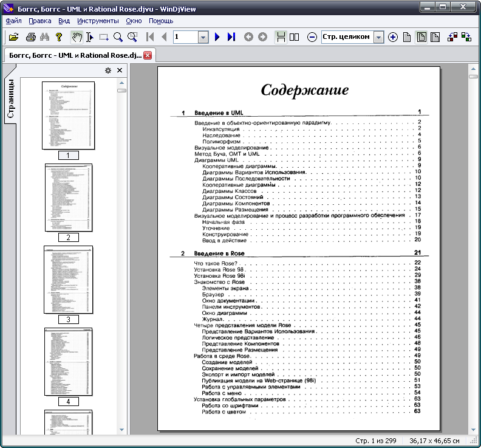Open the Помощь menu
This screenshot has height=448, width=481.
pyautogui.click(x=161, y=21)
